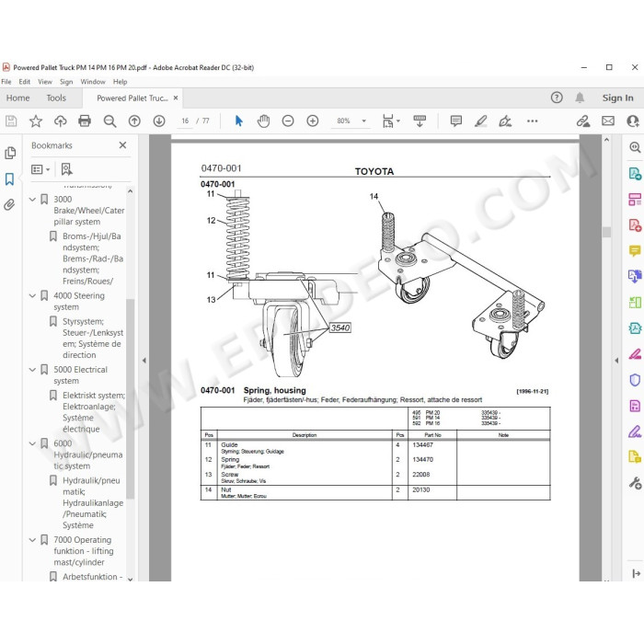This screenshot has width=644, height=644.
Task: Open the Hydraulik/pneumatik bookmark
Action: pyautogui.click(x=92, y=502)
